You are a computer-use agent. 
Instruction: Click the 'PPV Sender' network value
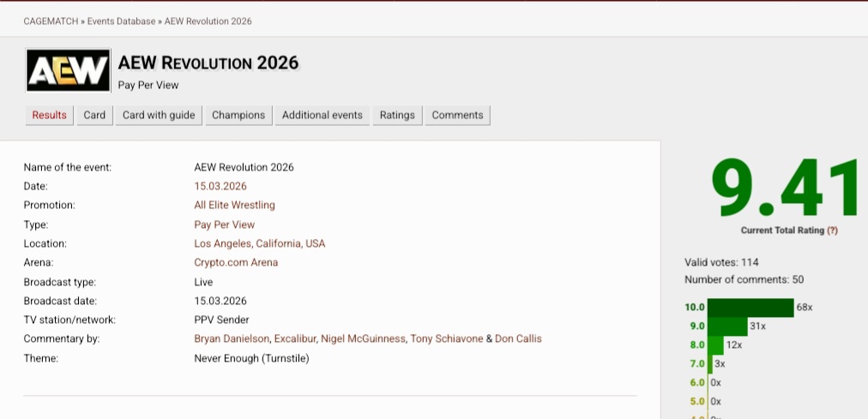pos(221,320)
